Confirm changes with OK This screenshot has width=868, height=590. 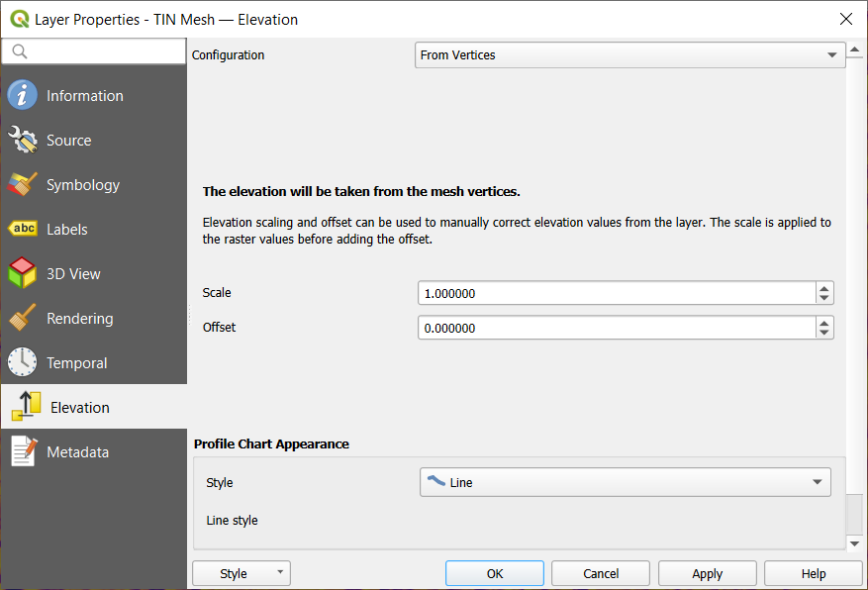point(494,572)
